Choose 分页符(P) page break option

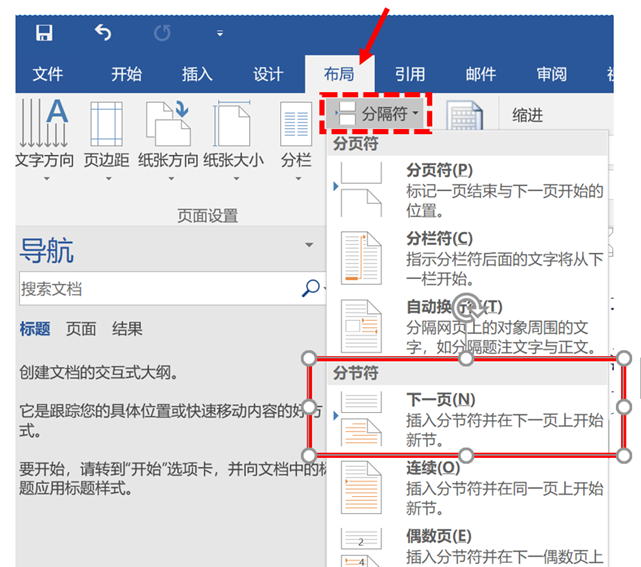click(468, 190)
